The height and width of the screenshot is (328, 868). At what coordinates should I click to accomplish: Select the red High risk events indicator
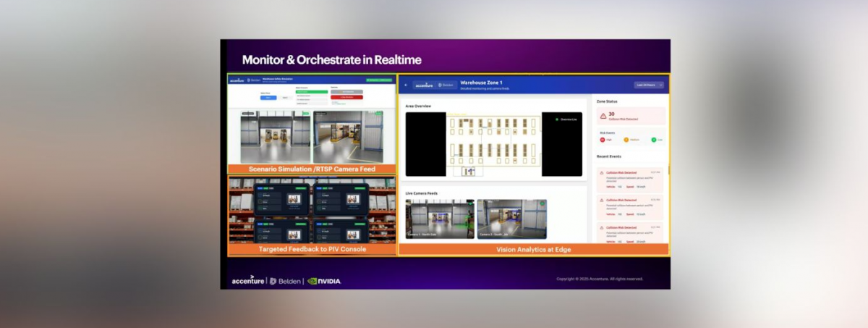pyautogui.click(x=603, y=140)
